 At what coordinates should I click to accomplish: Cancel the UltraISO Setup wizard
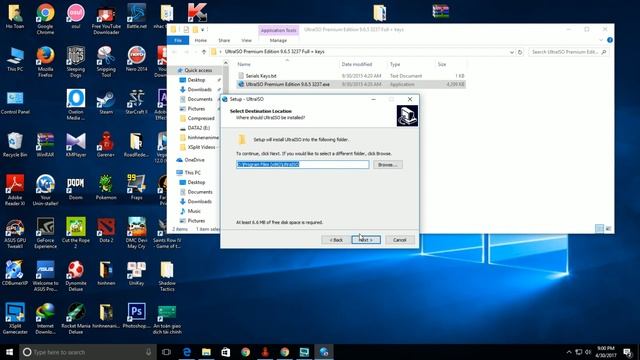400,240
